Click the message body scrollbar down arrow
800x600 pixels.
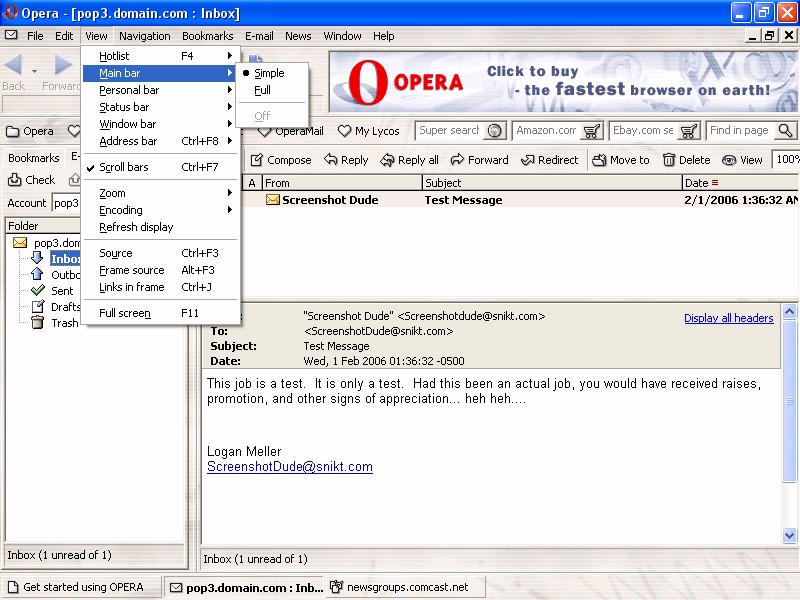tap(790, 536)
